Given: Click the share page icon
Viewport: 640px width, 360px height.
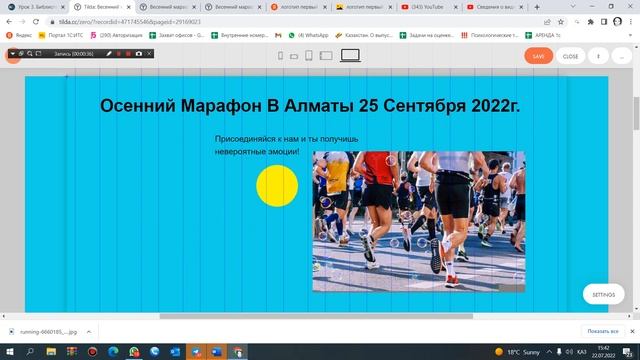Looking at the screenshot, I should tap(547, 22).
